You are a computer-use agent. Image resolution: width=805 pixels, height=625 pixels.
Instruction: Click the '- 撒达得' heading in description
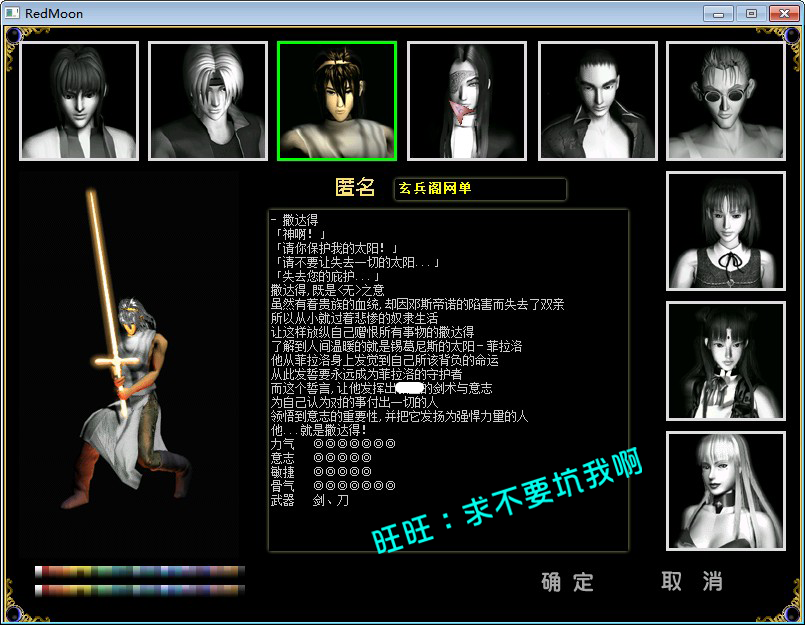(x=295, y=220)
